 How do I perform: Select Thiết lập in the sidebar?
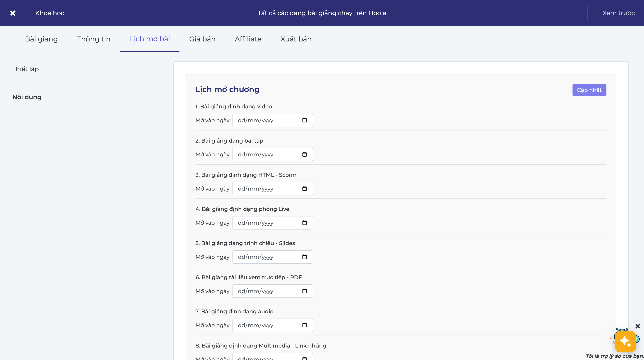tap(25, 69)
